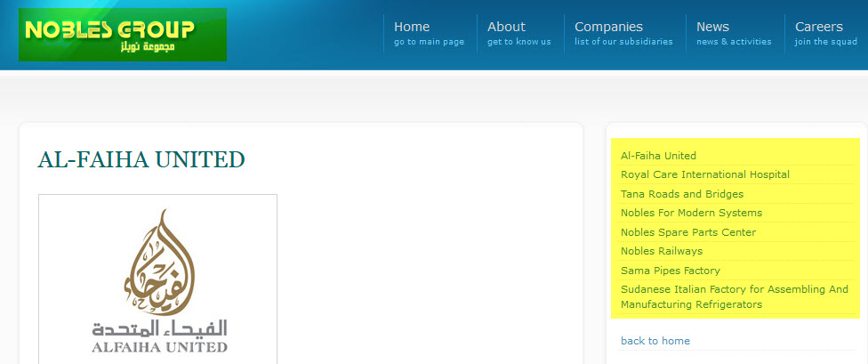The height and width of the screenshot is (364, 868).
Task: Click the Nobles Group logo banner
Action: click(123, 35)
